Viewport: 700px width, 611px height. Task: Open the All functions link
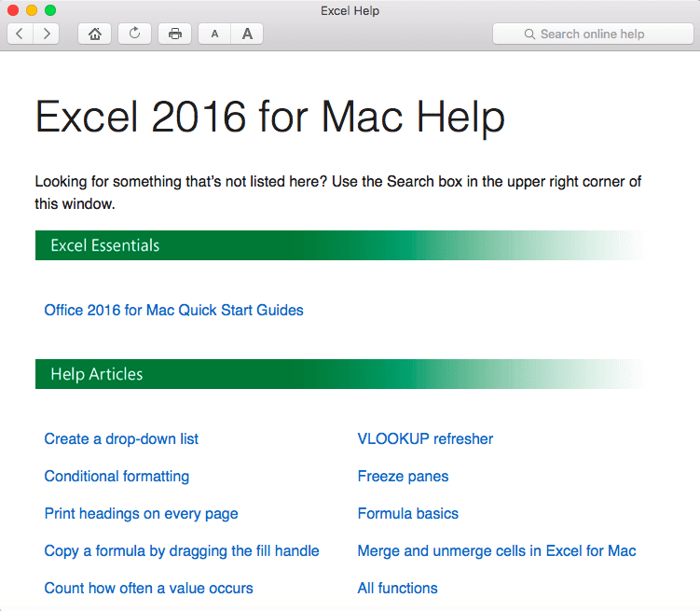tap(397, 588)
